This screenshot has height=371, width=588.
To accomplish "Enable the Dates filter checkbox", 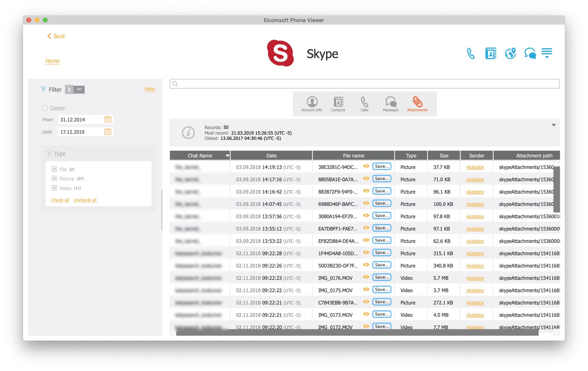I will [45, 108].
